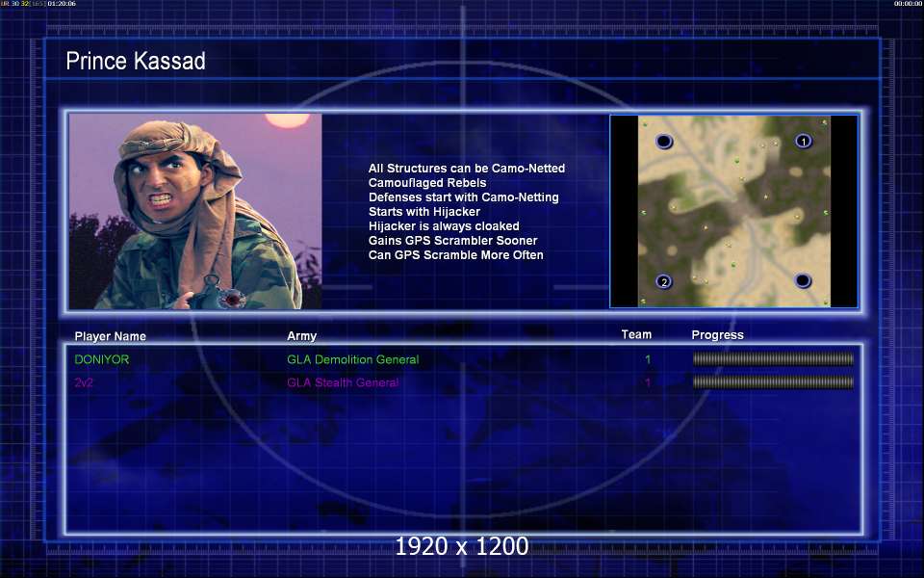Select the empty start marker at minimap's bottom-right
Screen dimensions: 924x578
(803, 280)
